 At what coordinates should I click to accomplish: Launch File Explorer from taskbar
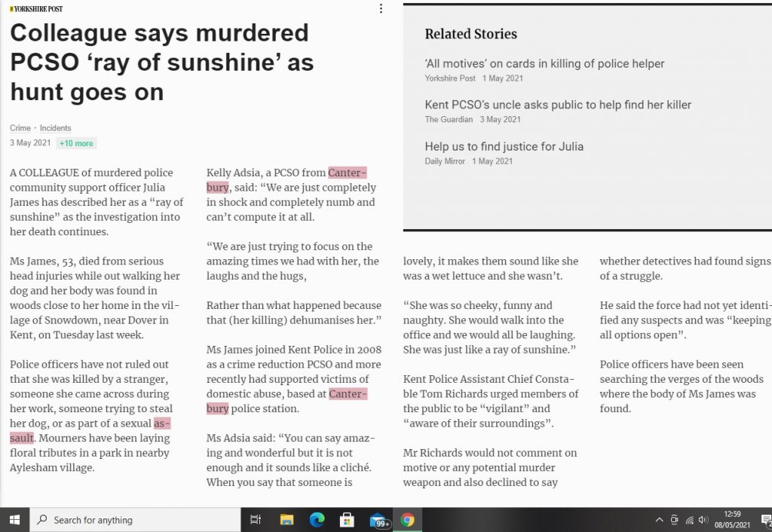click(286, 519)
